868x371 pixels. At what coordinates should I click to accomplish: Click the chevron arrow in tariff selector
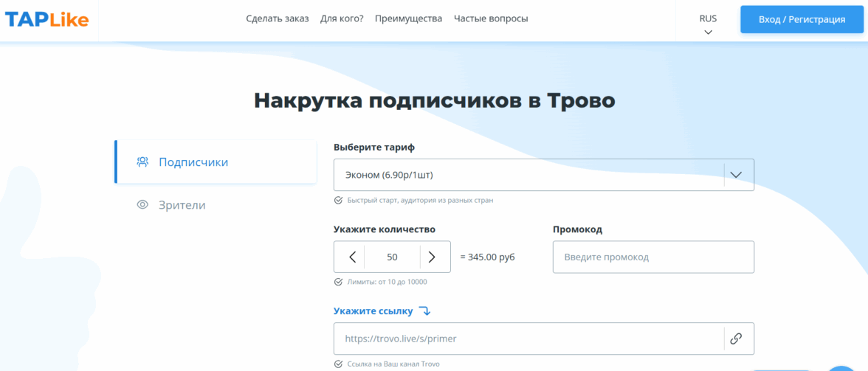tap(735, 175)
